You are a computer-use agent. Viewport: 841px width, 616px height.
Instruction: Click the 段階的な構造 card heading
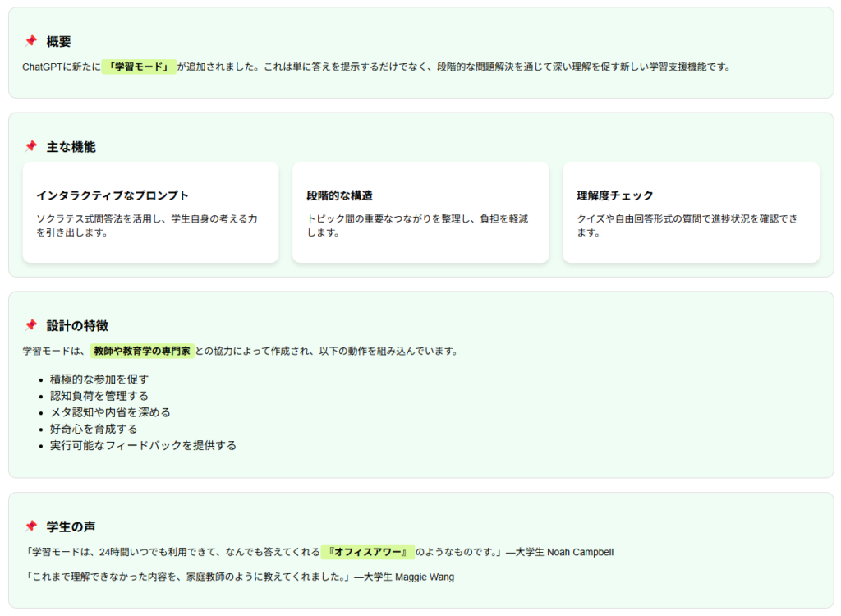click(x=339, y=195)
